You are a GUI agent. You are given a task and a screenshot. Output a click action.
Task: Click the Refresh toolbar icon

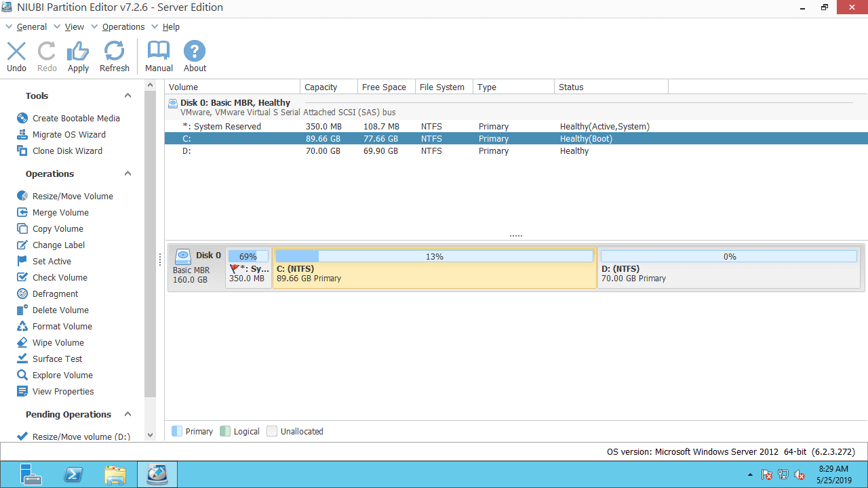coord(114,52)
